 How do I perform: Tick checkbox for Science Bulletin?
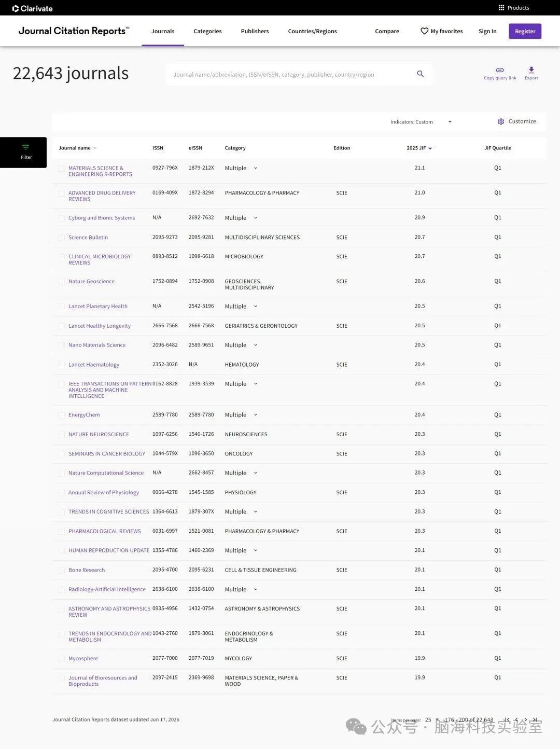(x=62, y=238)
